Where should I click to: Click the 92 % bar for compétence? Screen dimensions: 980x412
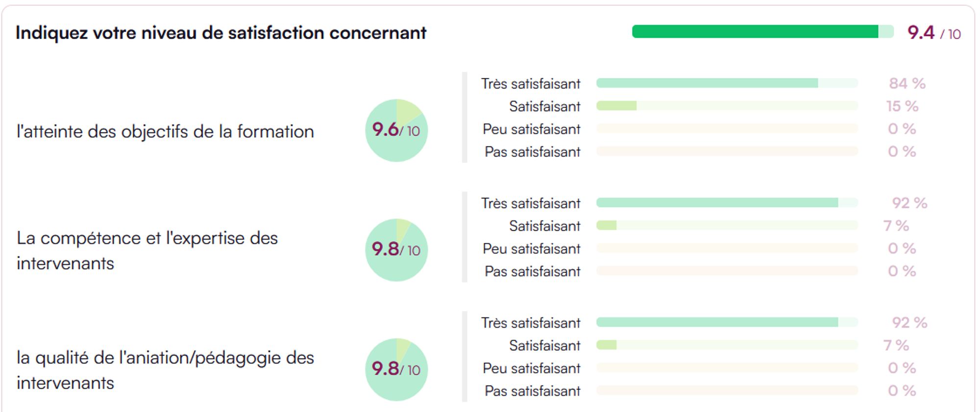point(727,203)
